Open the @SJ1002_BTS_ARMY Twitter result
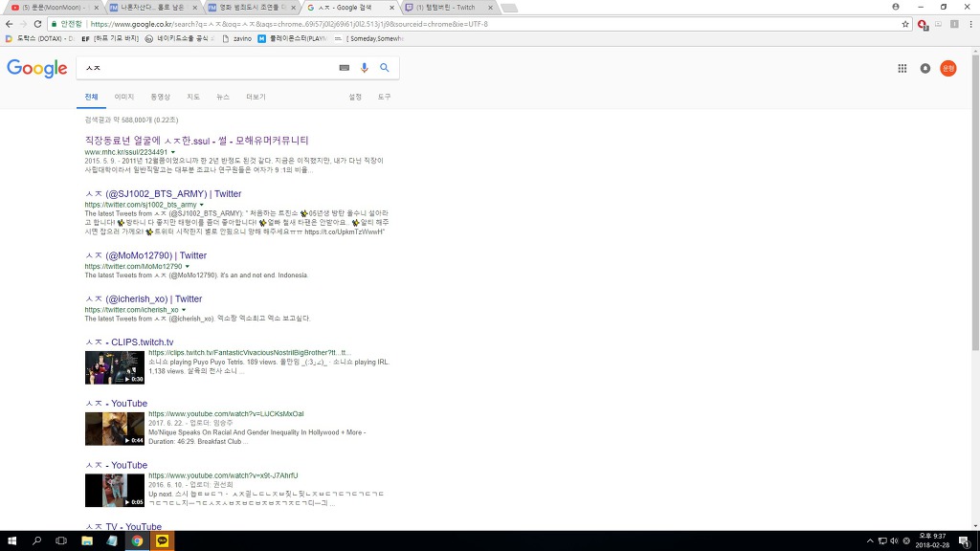This screenshot has height=551, width=980. click(163, 193)
